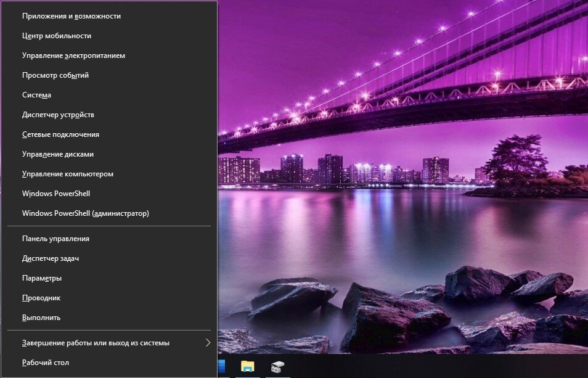Start Windows PowerShell without administrator

tap(108, 194)
